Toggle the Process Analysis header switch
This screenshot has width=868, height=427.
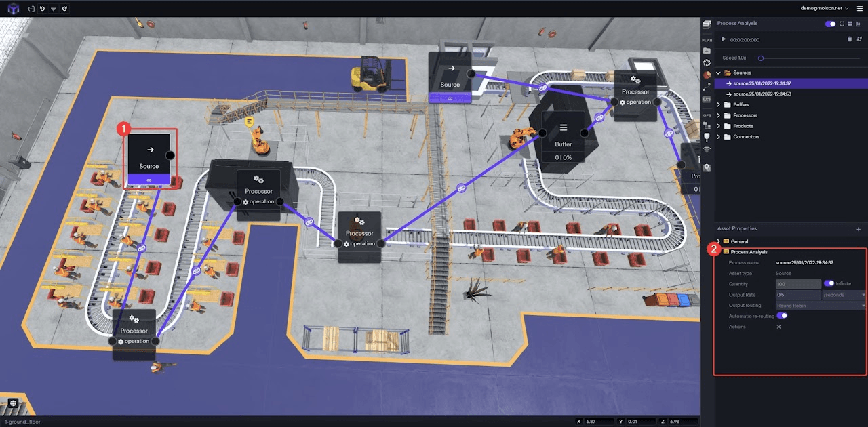pos(830,24)
